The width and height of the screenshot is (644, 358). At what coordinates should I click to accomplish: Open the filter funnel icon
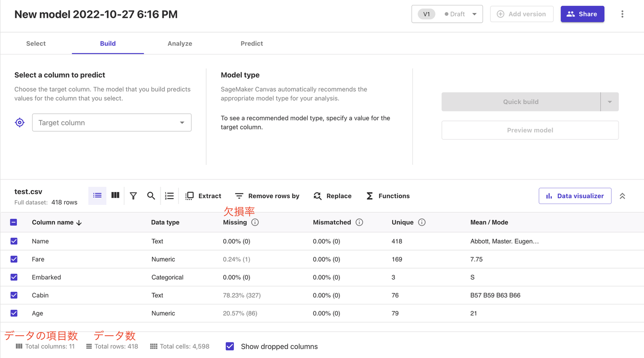point(133,196)
